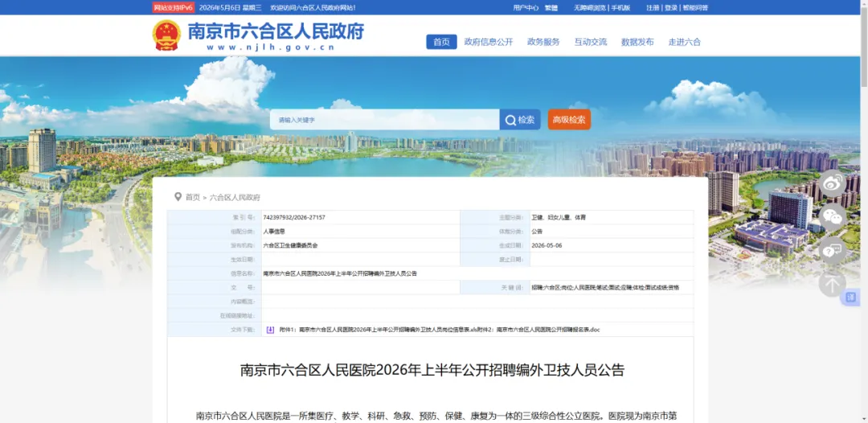This screenshot has width=868, height=423.
Task: Open the 政务服务 menu
Action: click(543, 42)
